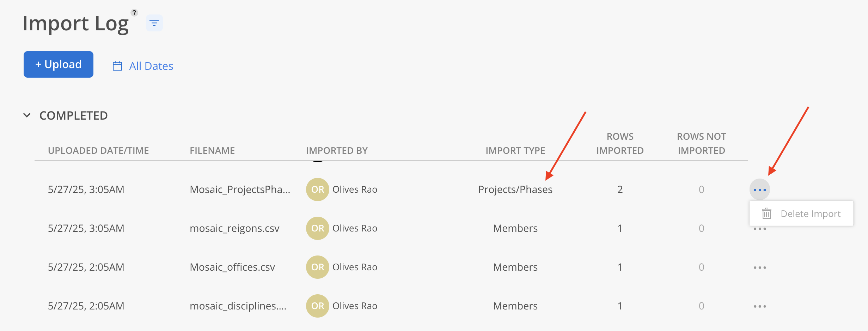Screen dimensions: 868x331
Task: Open the three-dot menu for the Mosaic_ProjectsPha import
Action: pyautogui.click(x=759, y=189)
